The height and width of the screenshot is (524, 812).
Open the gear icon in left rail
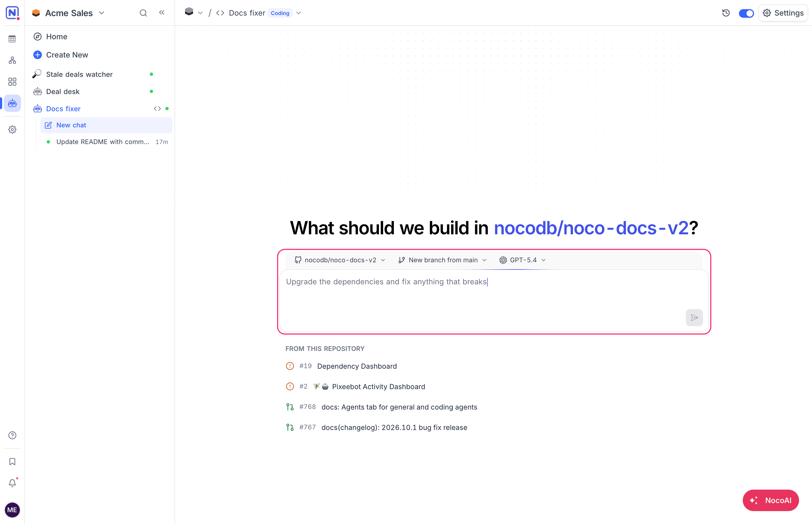coord(12,130)
